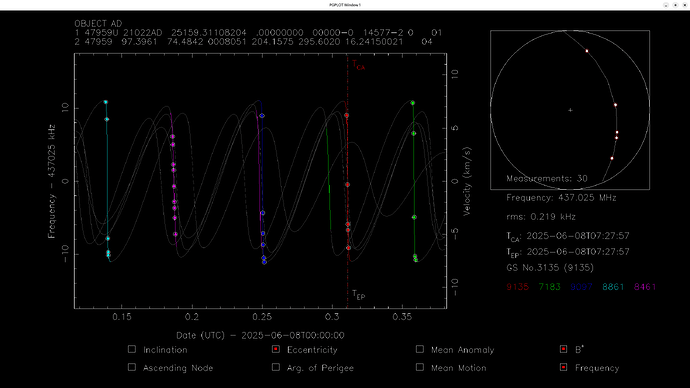Tick the Arg. of Perigee checkbox
The height and width of the screenshot is (388, 690).
coord(276,367)
